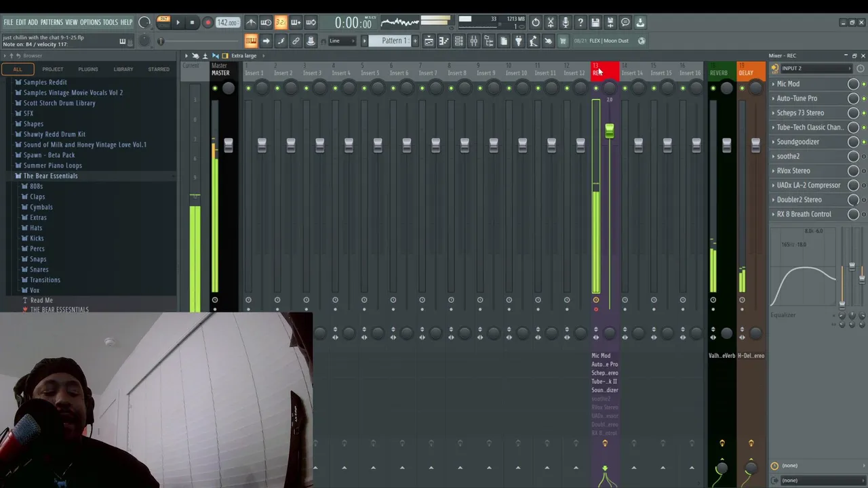This screenshot has width=868, height=488.
Task: Open the TOOLS menu
Action: point(111,22)
